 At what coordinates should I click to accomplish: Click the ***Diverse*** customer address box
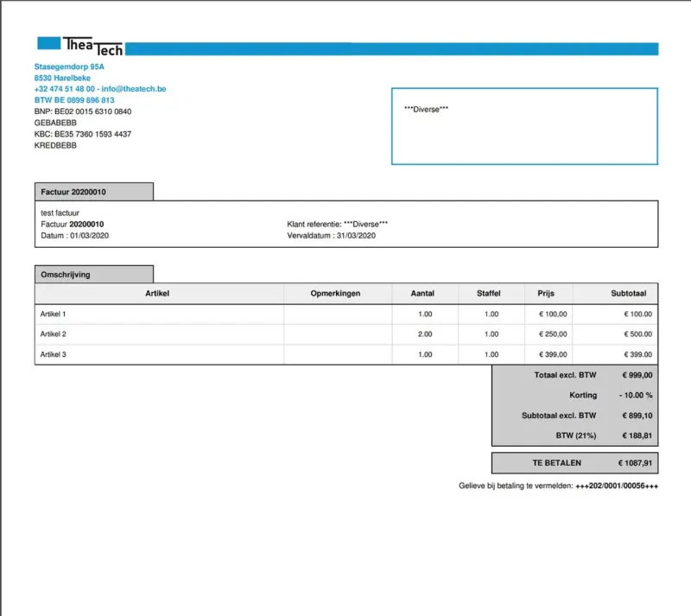524,126
